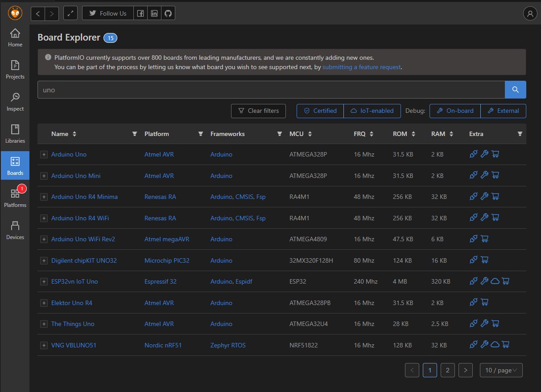Open the Microchip PIC32 platform link
The height and width of the screenshot is (392, 541).
click(x=167, y=260)
